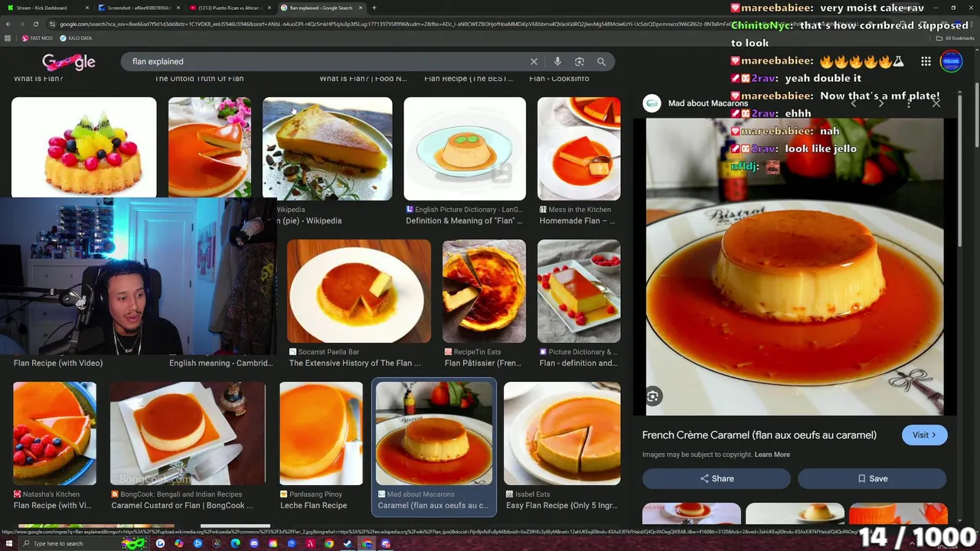Open Picture Dictionary flan definition thumbnail
The width and height of the screenshot is (980, 551).
579,291
